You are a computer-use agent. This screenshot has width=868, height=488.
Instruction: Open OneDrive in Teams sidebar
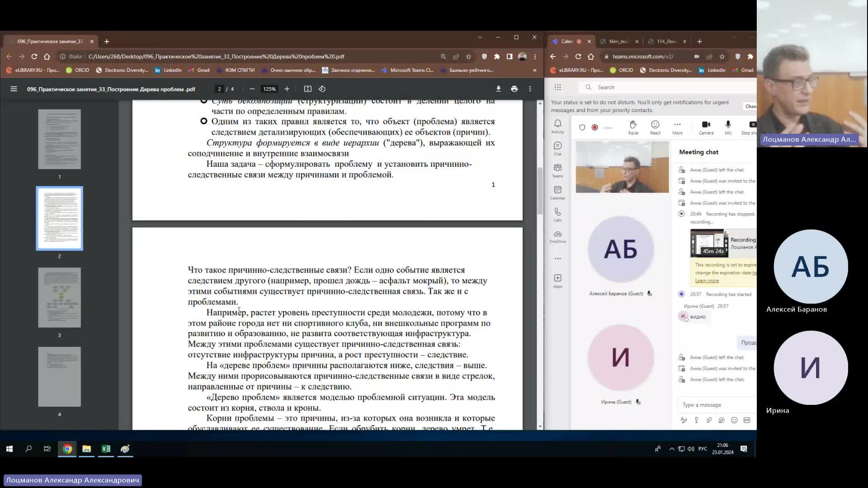click(x=557, y=237)
